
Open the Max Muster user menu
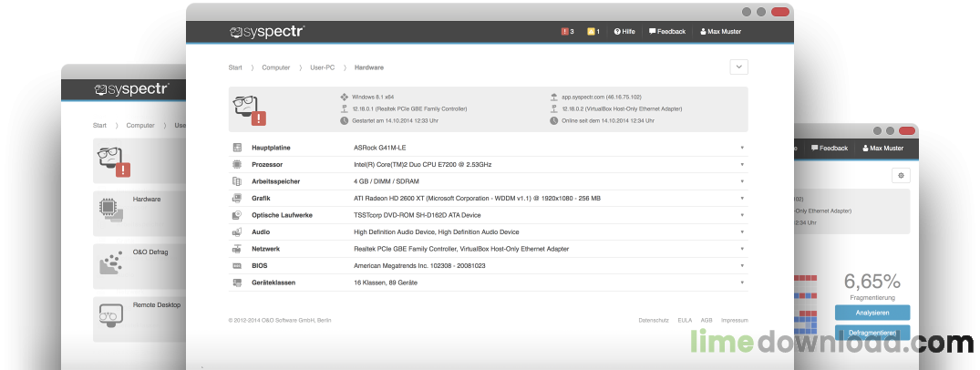click(x=720, y=32)
